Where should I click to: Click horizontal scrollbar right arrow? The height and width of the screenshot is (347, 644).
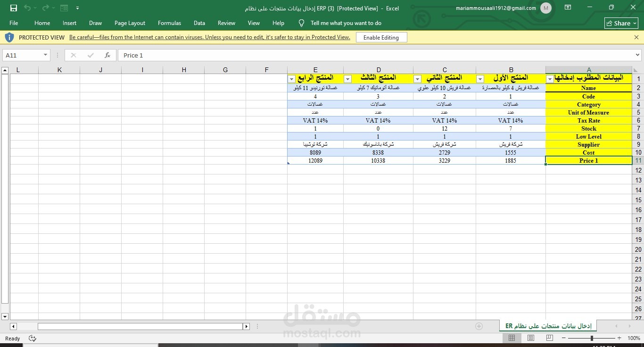coord(246,326)
